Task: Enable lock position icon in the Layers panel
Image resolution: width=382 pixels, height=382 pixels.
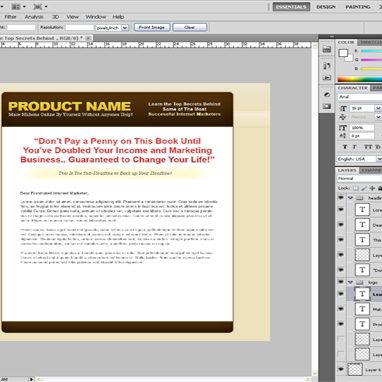Action: [372, 188]
